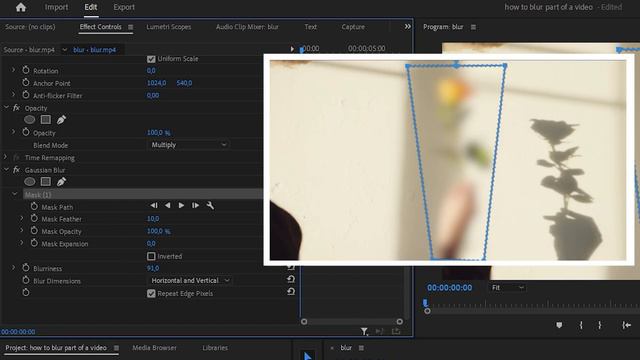Open the program monitor Fit zoom dropdown
Screen dimensions: 640x360
point(507,287)
